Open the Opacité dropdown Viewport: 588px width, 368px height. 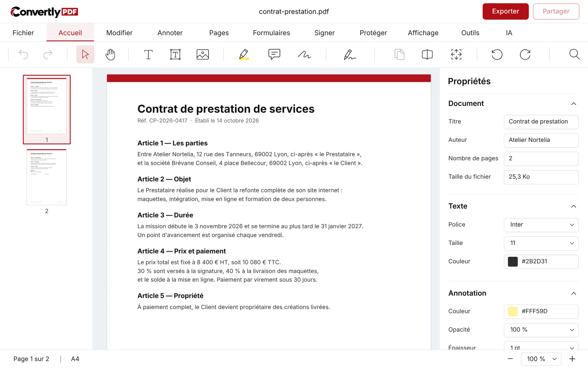[541, 330]
